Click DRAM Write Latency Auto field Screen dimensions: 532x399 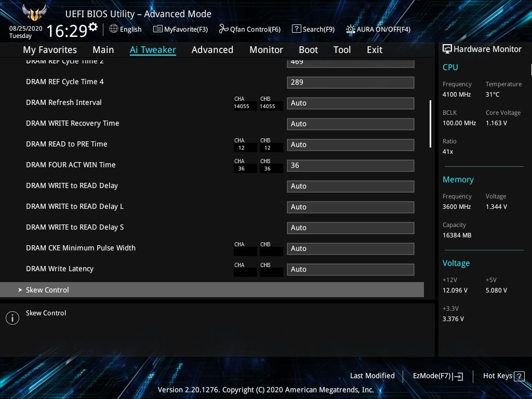coord(351,270)
